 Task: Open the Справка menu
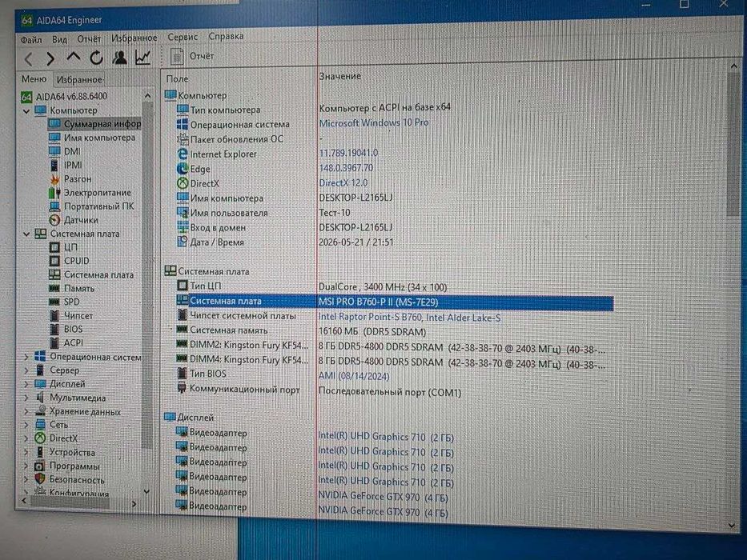click(x=226, y=36)
